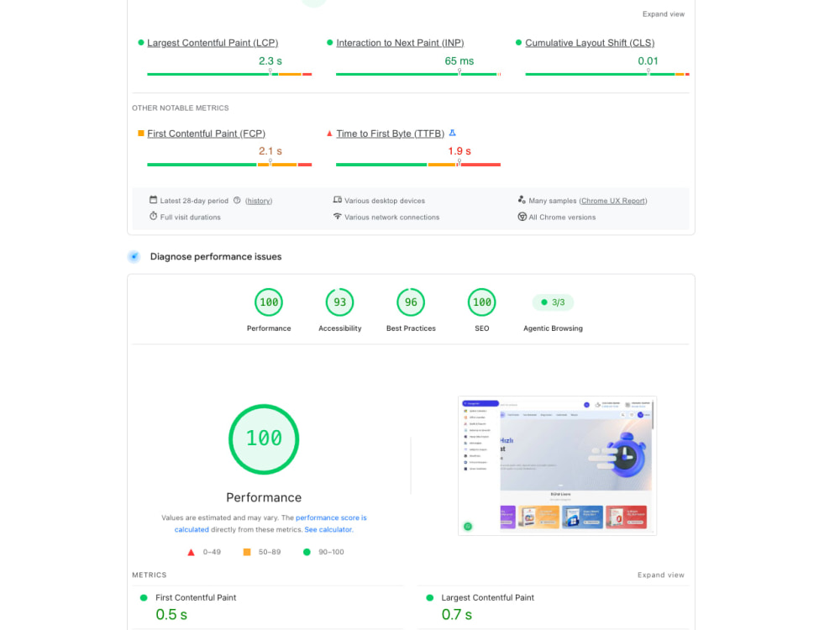Viewport: 840px width, 630px height.
Task: Open the Chrome UX Report link
Action: pyautogui.click(x=613, y=201)
